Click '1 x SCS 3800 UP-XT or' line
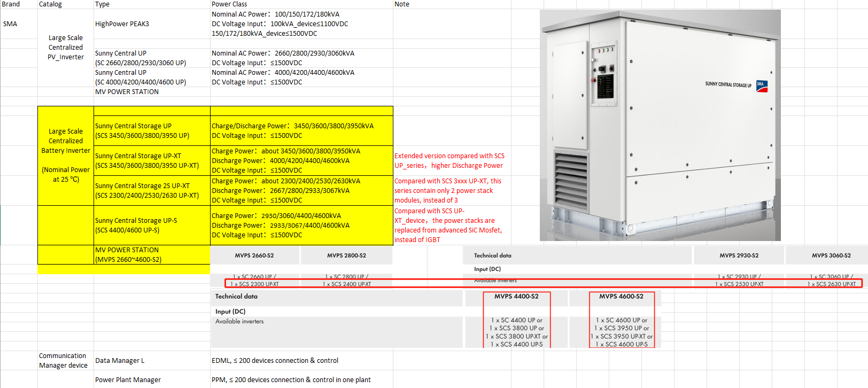The width and height of the screenshot is (868, 388). 517,336
